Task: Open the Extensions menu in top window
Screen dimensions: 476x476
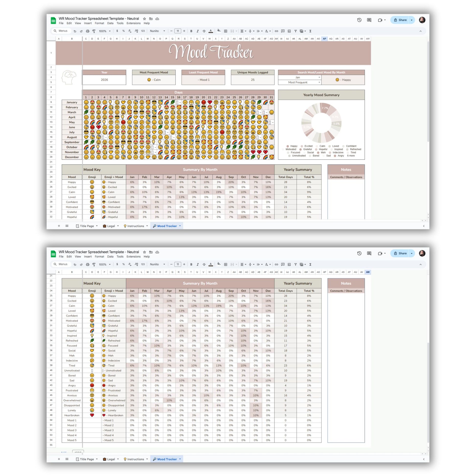Action: 133,23
